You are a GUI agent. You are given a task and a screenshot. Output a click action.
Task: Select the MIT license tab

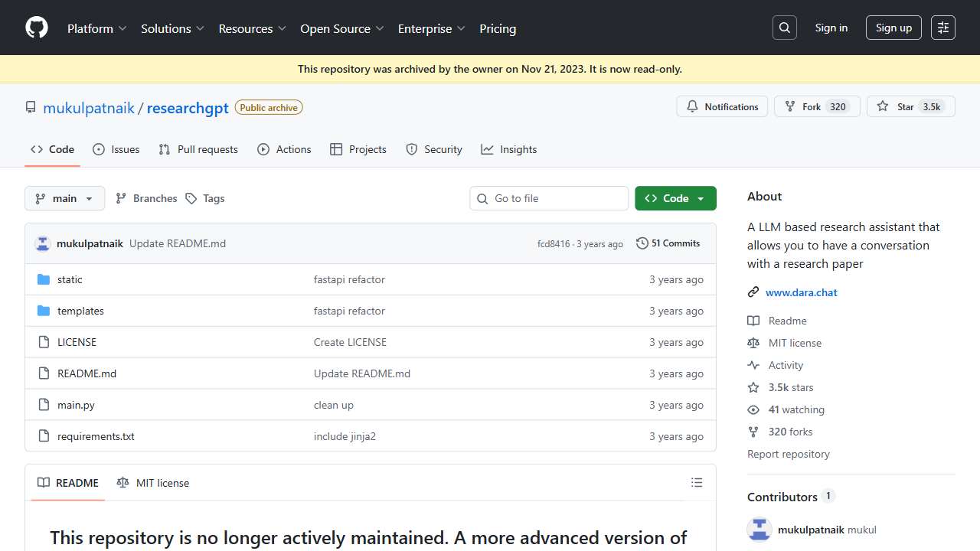(x=153, y=483)
